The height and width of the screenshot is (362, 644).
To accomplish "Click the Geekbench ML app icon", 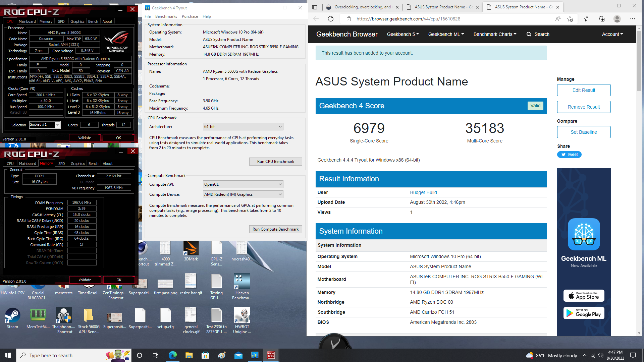I will (x=584, y=234).
